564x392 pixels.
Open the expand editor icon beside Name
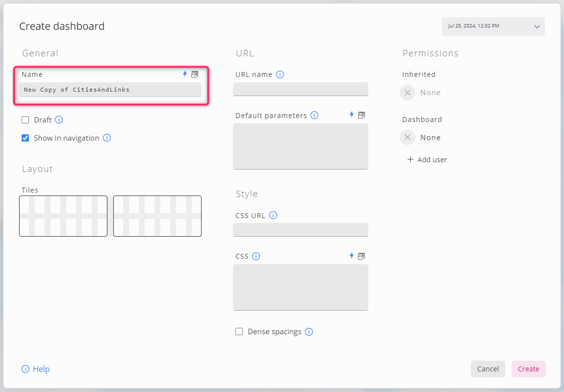click(x=195, y=74)
